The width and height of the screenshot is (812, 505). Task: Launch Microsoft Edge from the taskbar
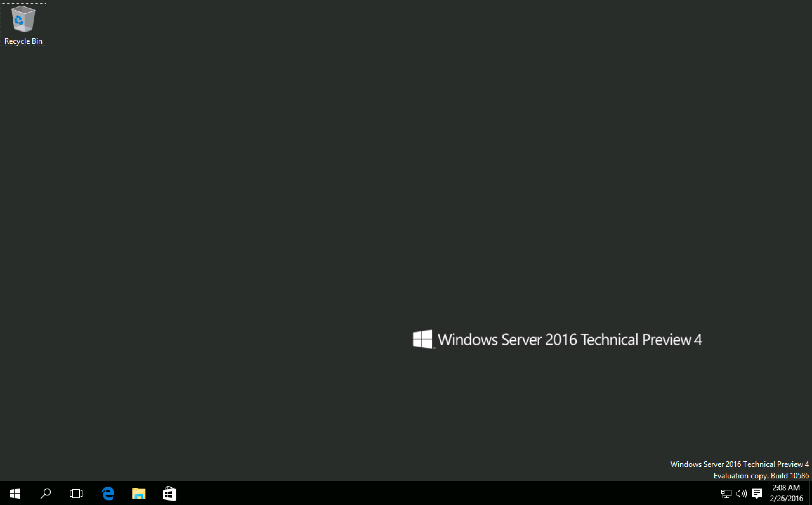(108, 494)
